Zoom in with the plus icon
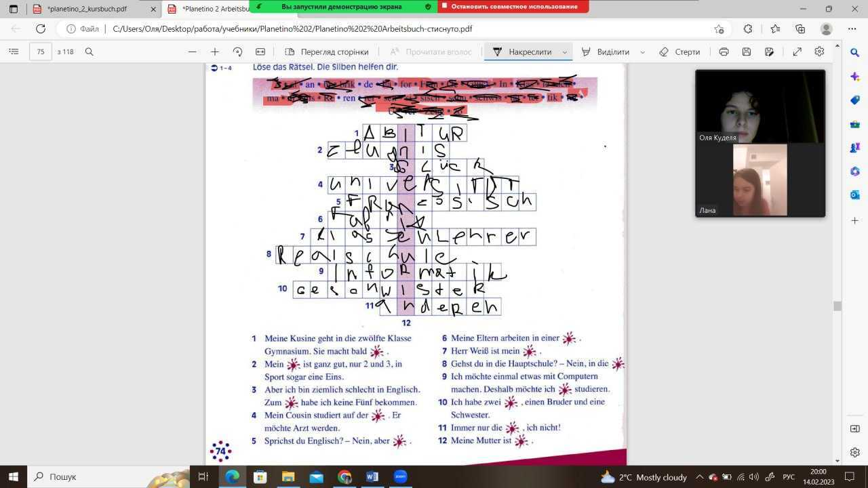868x488 pixels. click(215, 52)
